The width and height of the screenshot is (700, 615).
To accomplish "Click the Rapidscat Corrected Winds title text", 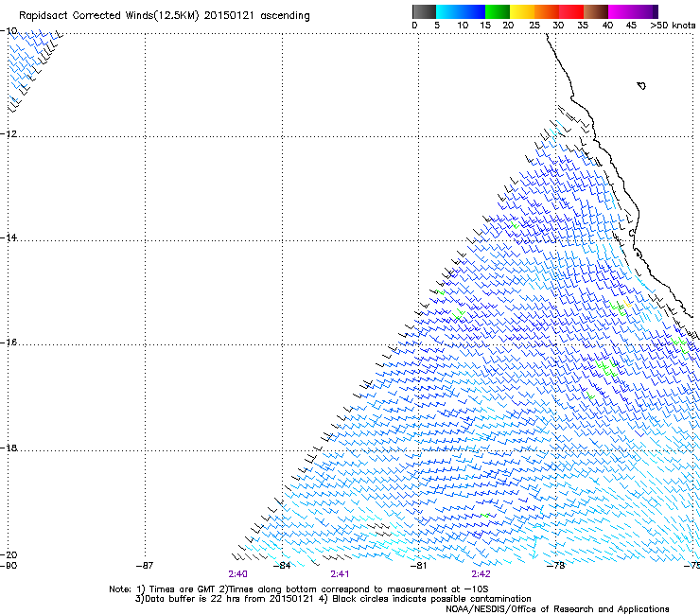I will [x=165, y=16].
